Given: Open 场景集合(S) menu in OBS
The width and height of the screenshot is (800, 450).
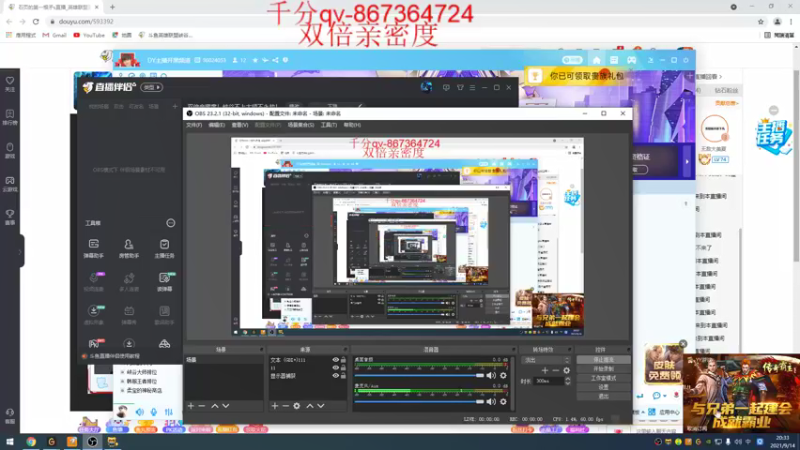Looking at the screenshot, I should [301, 125].
